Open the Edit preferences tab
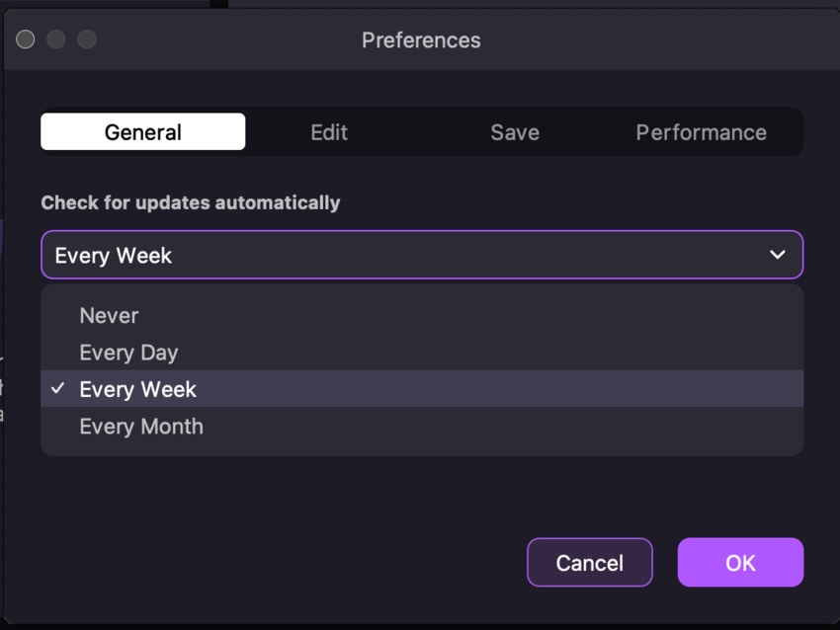 328,132
